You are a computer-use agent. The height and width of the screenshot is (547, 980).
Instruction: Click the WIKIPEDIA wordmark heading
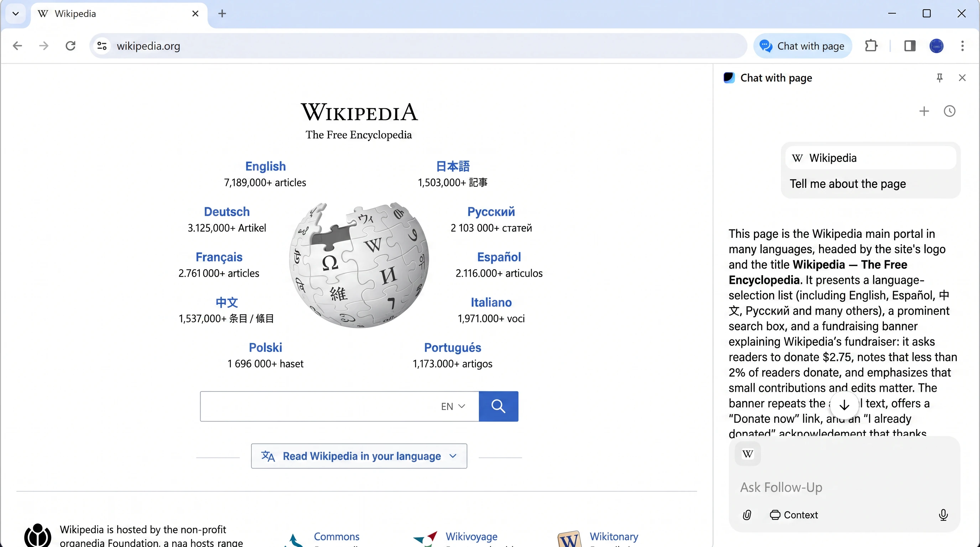tap(359, 112)
